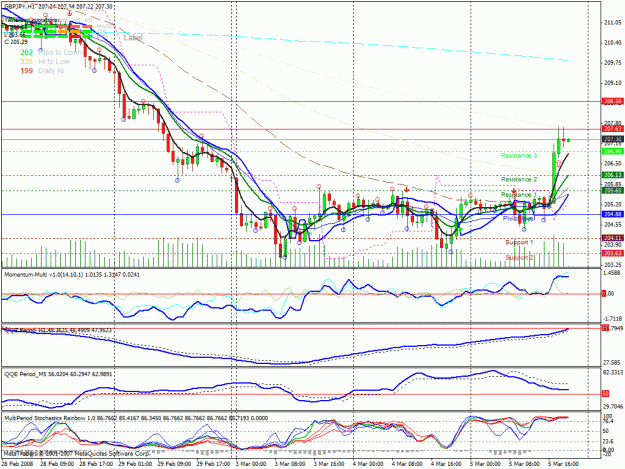Click the 23.6 Stochastics scale value
625x469 pixels.
tap(608, 441)
